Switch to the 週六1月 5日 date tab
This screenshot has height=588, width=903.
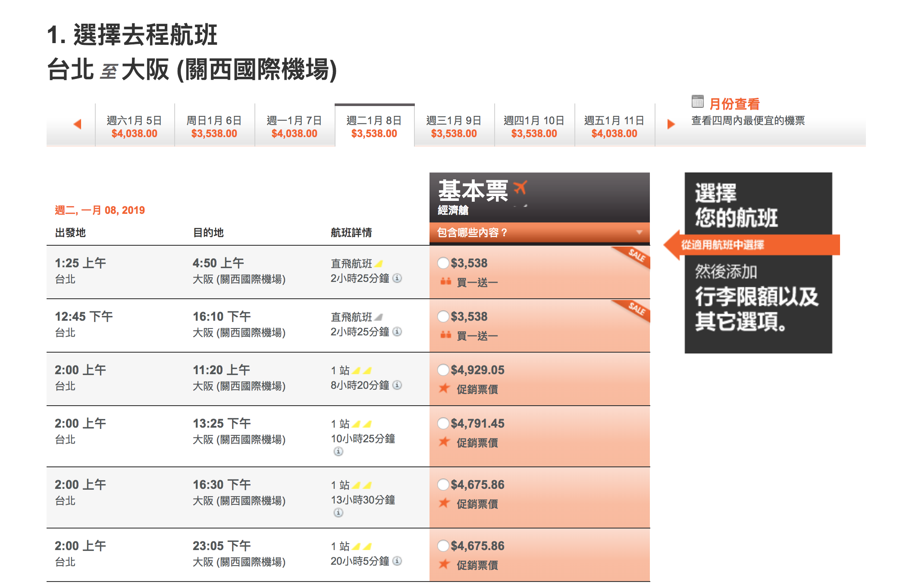click(134, 126)
